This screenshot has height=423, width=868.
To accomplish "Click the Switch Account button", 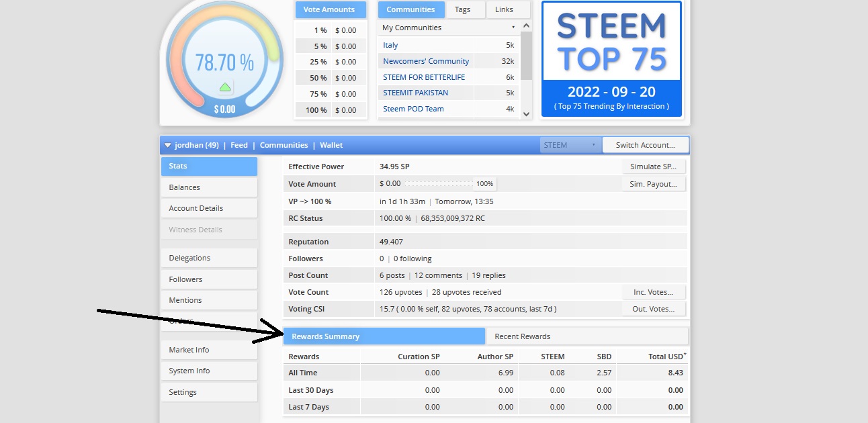I will [645, 145].
